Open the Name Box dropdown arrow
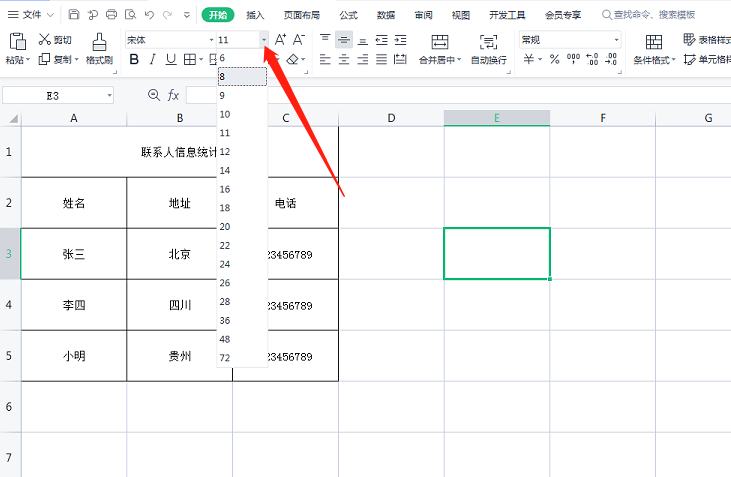 click(109, 96)
